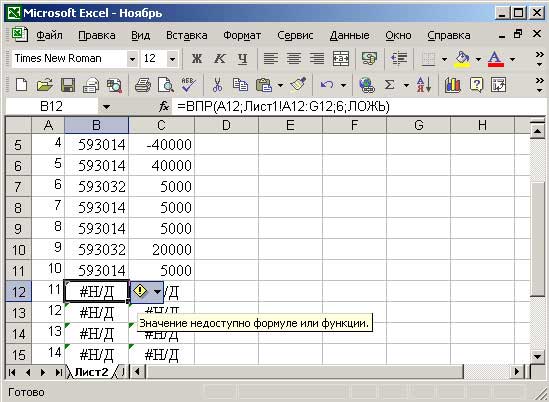Open the Spelling check icon

pos(189,85)
